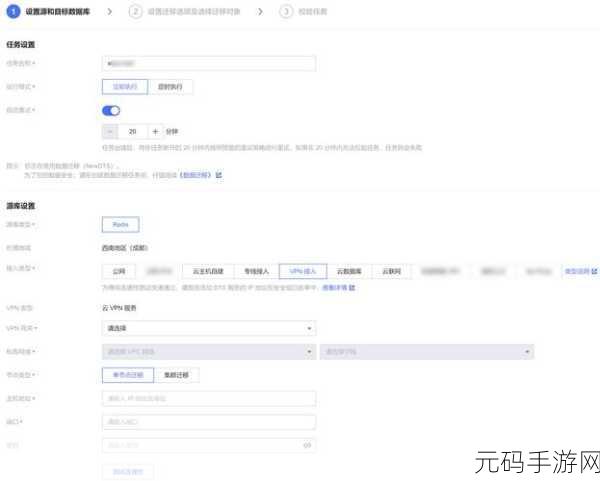Screen dimensions: 600x481
Task: Click the 任务设置 section heading
Action: point(21,45)
